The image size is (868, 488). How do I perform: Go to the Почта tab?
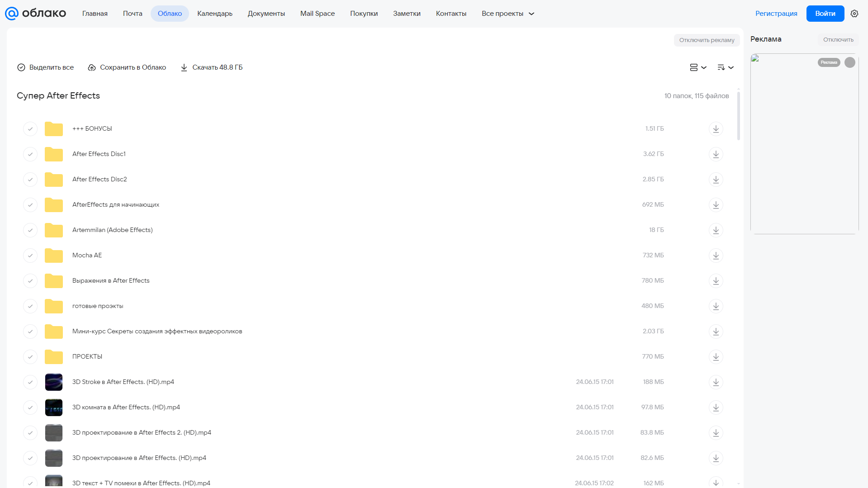133,14
